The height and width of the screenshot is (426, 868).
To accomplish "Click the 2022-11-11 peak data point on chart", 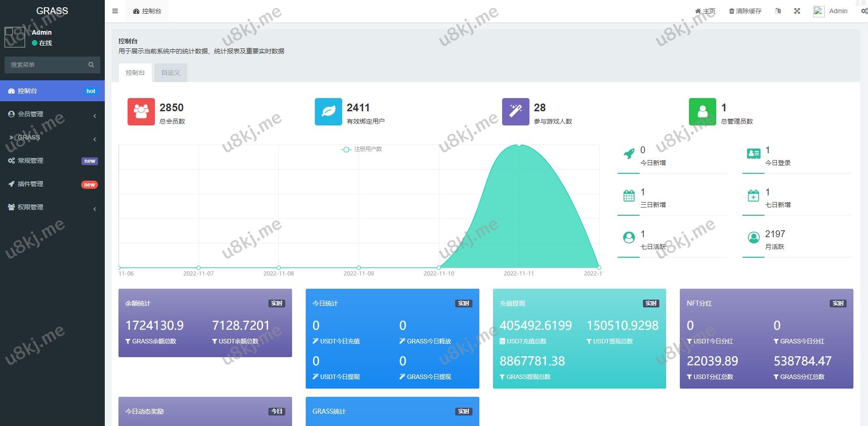I will coord(519,145).
